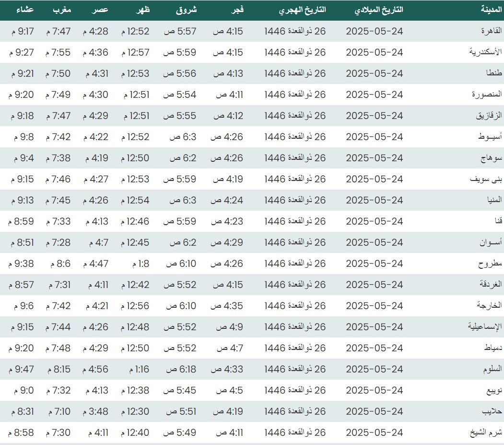Select the دمياط city name

[x=491, y=348]
